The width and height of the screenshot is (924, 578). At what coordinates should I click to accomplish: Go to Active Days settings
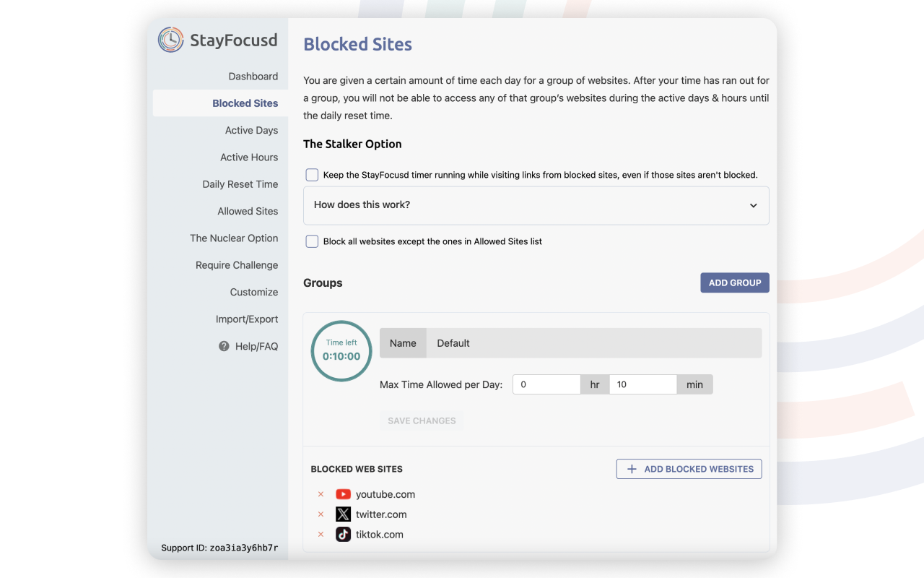pos(251,130)
